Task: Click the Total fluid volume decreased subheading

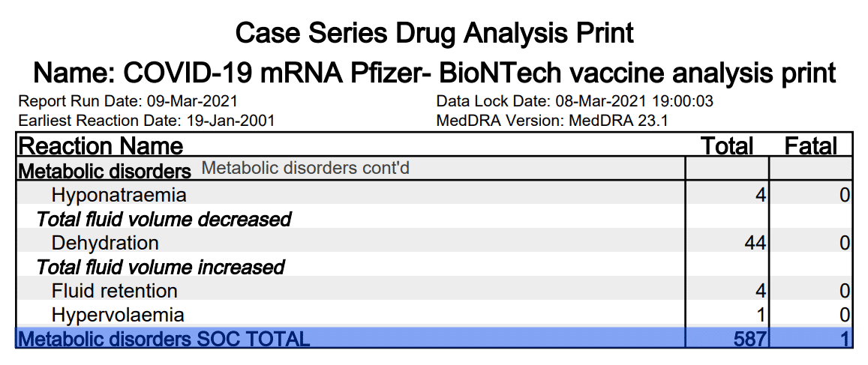Action: (x=164, y=219)
